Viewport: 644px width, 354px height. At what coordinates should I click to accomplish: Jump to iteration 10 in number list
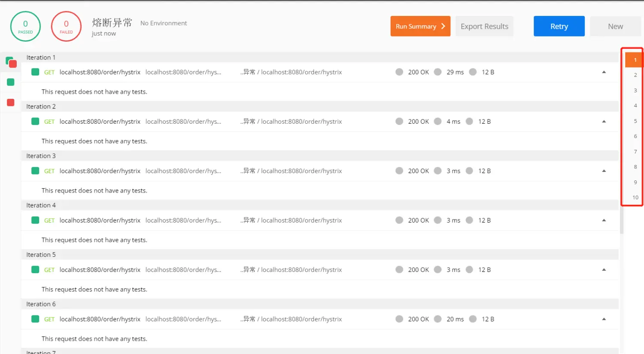point(635,198)
